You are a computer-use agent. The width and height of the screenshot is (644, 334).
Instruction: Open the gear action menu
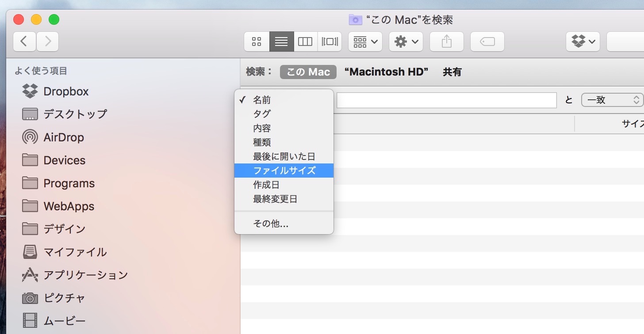(406, 42)
